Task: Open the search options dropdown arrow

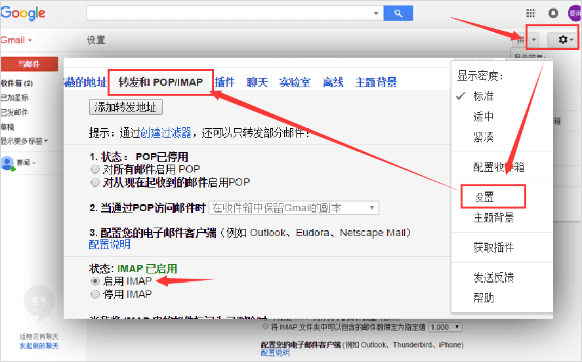Action: pos(376,13)
